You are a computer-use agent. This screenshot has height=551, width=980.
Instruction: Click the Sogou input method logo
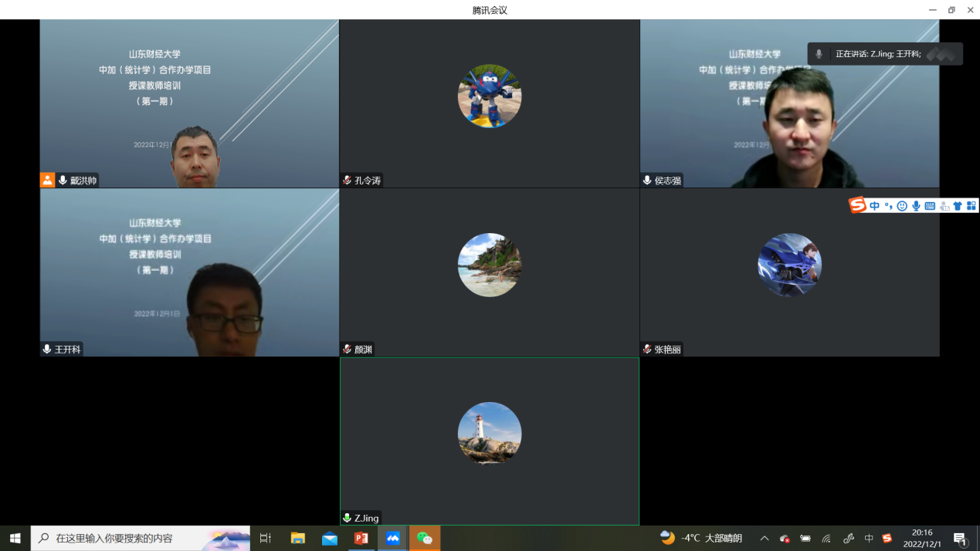[x=857, y=205]
